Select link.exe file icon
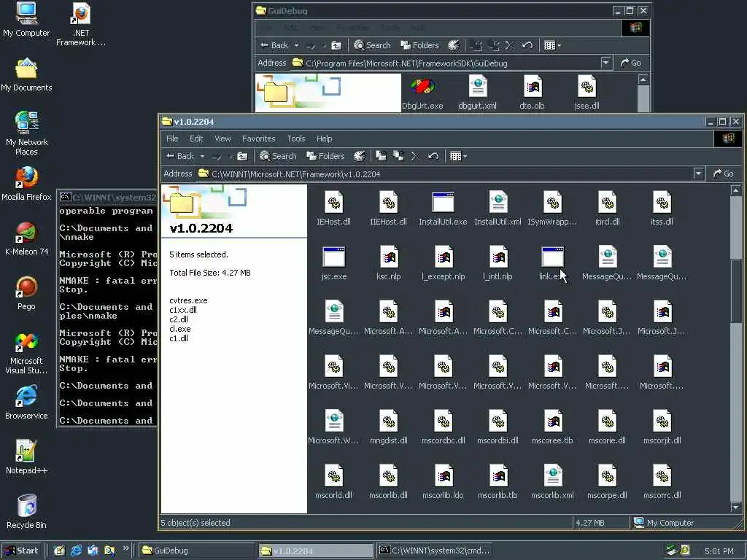The height and width of the screenshot is (560, 747). [553, 257]
